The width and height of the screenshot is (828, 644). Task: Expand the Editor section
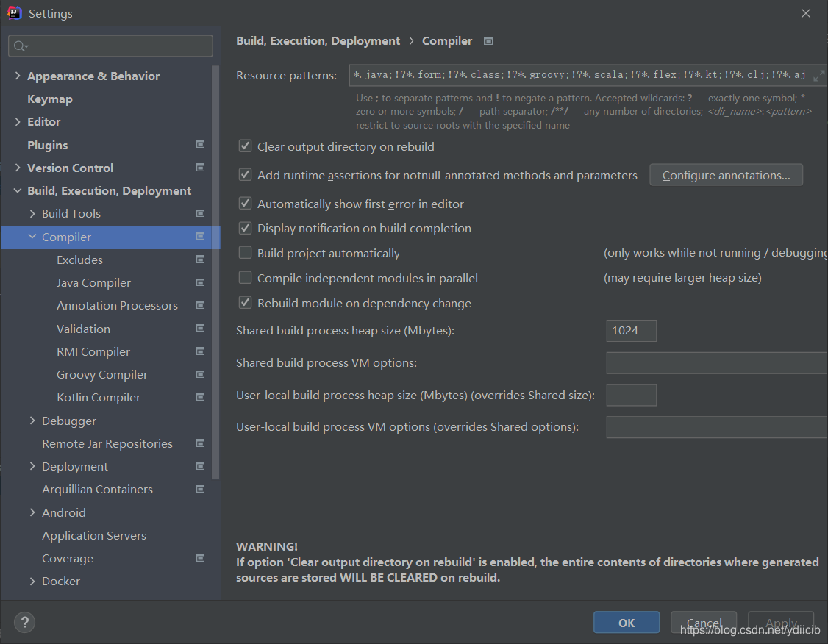pos(18,122)
